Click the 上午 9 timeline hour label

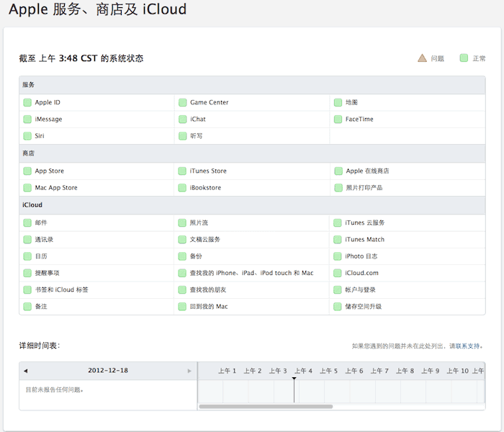coord(430,371)
